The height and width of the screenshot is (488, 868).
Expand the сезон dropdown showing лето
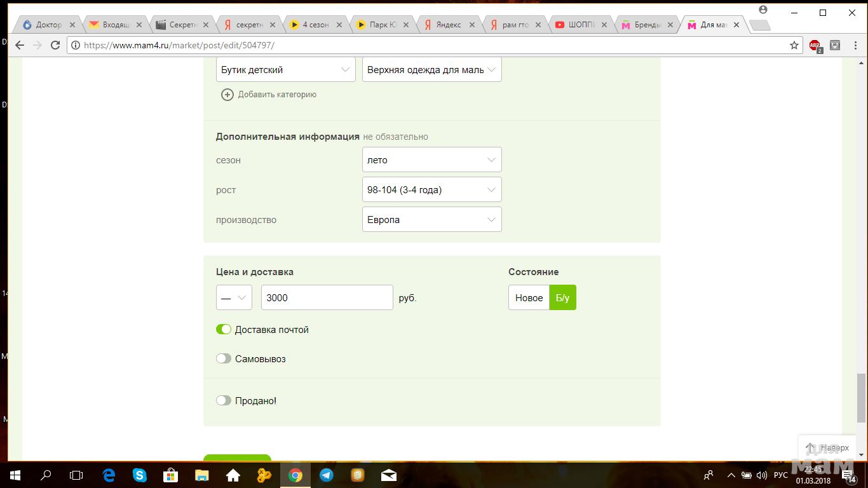click(431, 160)
